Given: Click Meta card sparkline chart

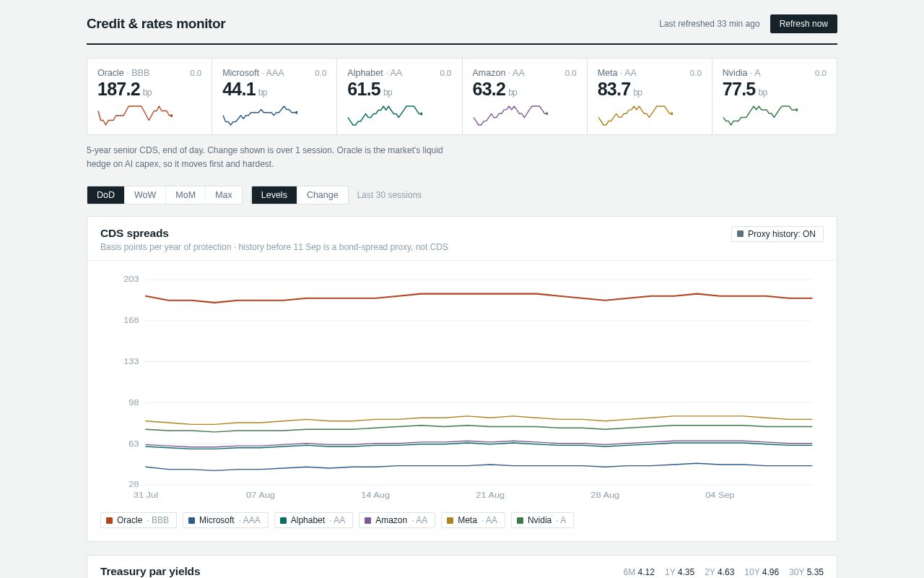Looking at the screenshot, I should coord(635,116).
